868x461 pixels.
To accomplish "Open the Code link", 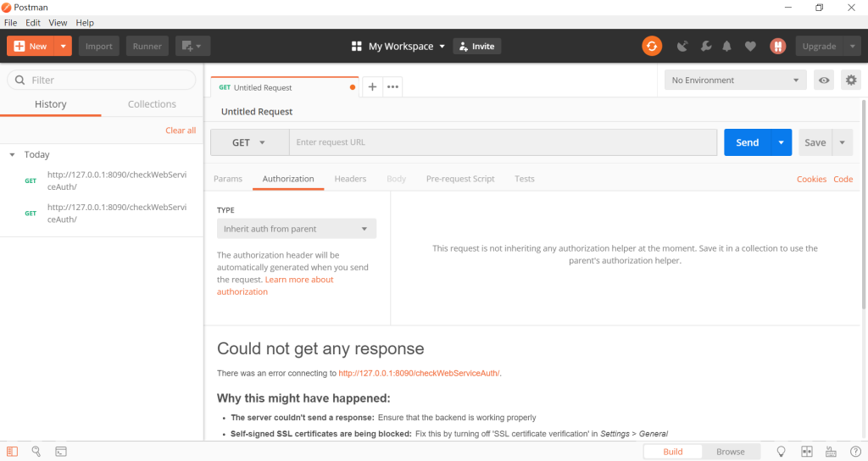I will click(x=843, y=179).
